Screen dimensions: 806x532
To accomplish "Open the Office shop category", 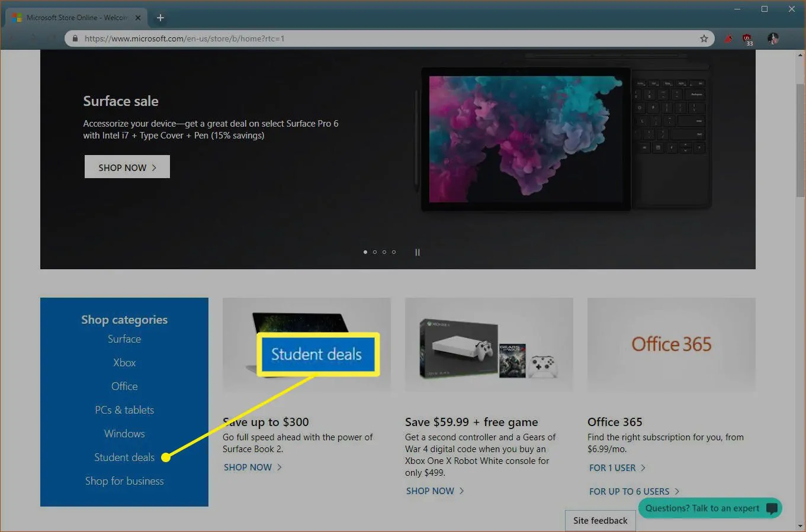I will pos(124,386).
